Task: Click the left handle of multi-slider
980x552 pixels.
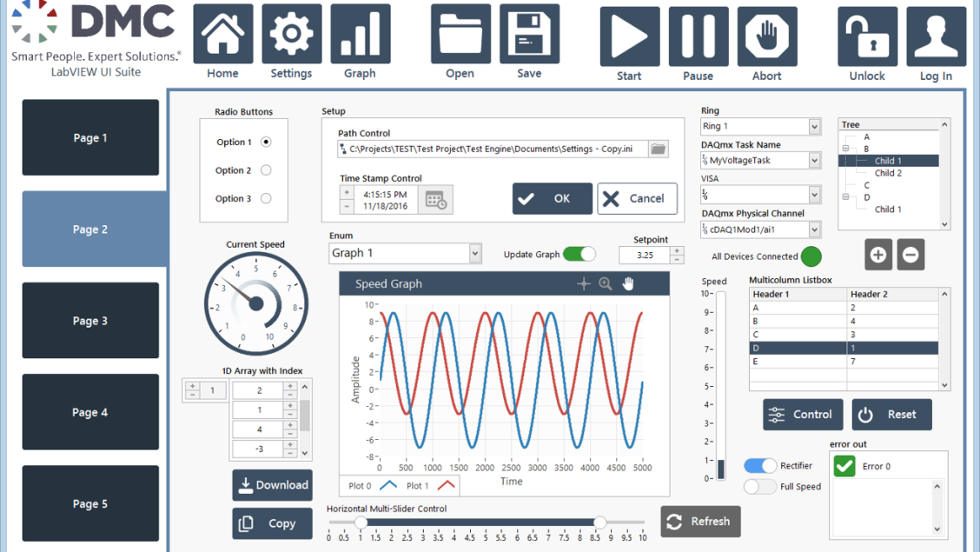Action: [361, 522]
